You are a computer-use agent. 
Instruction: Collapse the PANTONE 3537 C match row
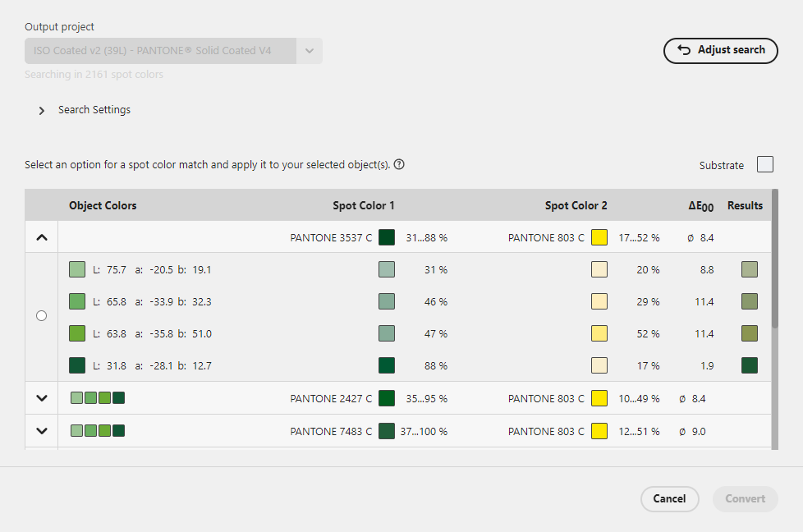coord(41,236)
